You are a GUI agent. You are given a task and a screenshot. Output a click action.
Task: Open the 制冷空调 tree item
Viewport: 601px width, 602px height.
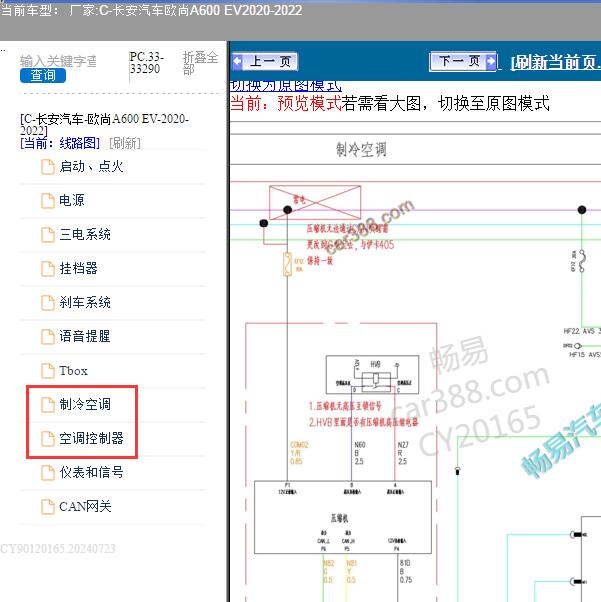85,404
